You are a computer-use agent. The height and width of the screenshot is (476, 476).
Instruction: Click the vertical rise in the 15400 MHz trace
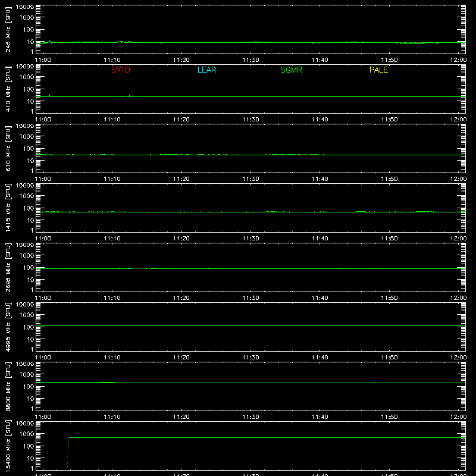point(68,454)
